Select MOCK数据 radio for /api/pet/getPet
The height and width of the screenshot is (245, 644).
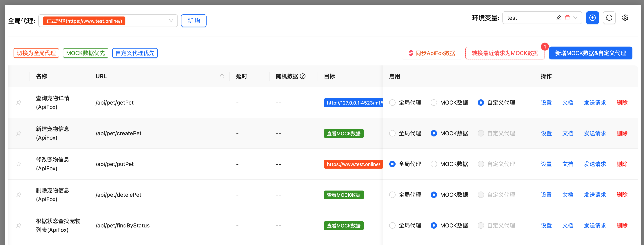pyautogui.click(x=434, y=103)
